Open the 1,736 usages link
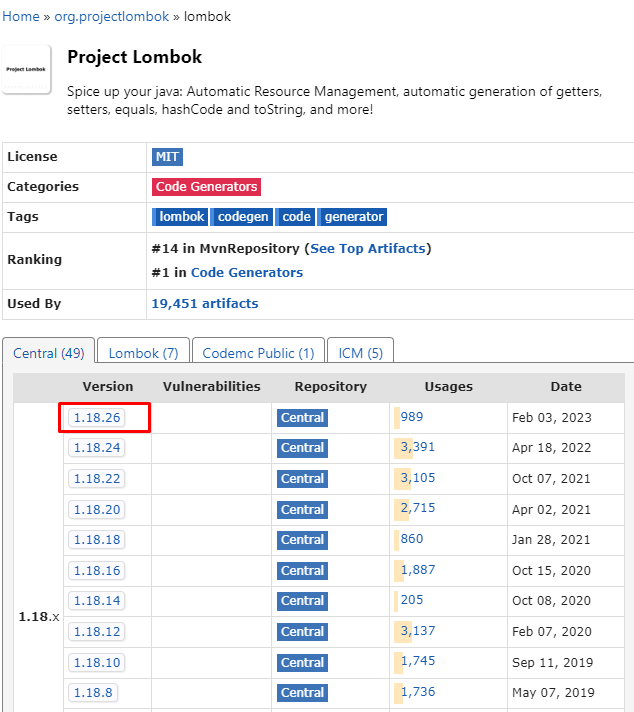Screen dimensions: 634x712 click(x=417, y=692)
